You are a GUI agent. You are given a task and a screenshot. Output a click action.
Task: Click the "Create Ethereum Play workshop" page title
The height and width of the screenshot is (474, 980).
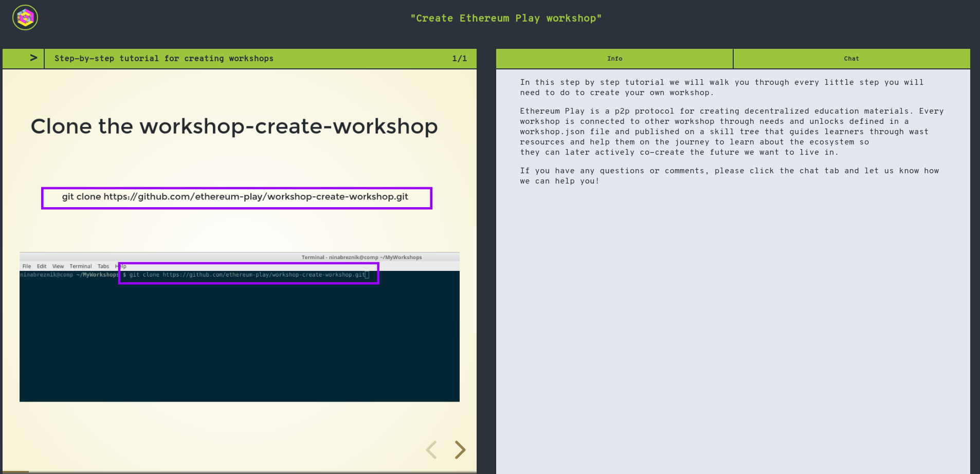[506, 19]
